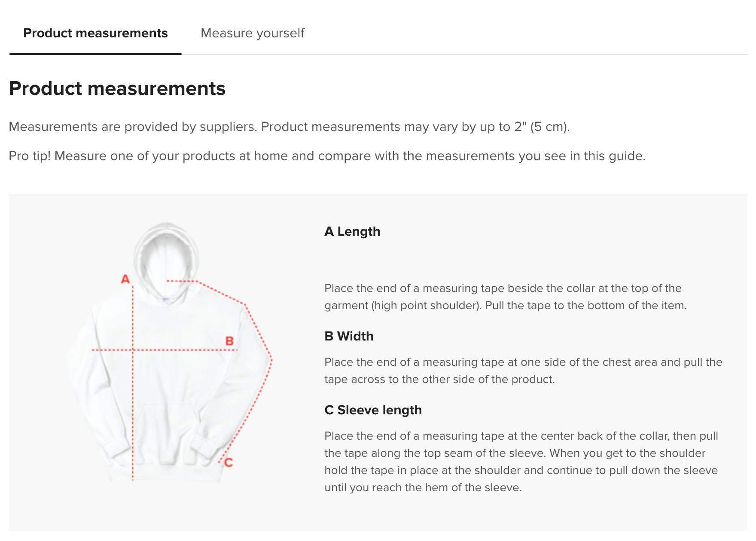The height and width of the screenshot is (541, 756).
Task: Click the vertical dotted length line
Action: (x=133, y=408)
